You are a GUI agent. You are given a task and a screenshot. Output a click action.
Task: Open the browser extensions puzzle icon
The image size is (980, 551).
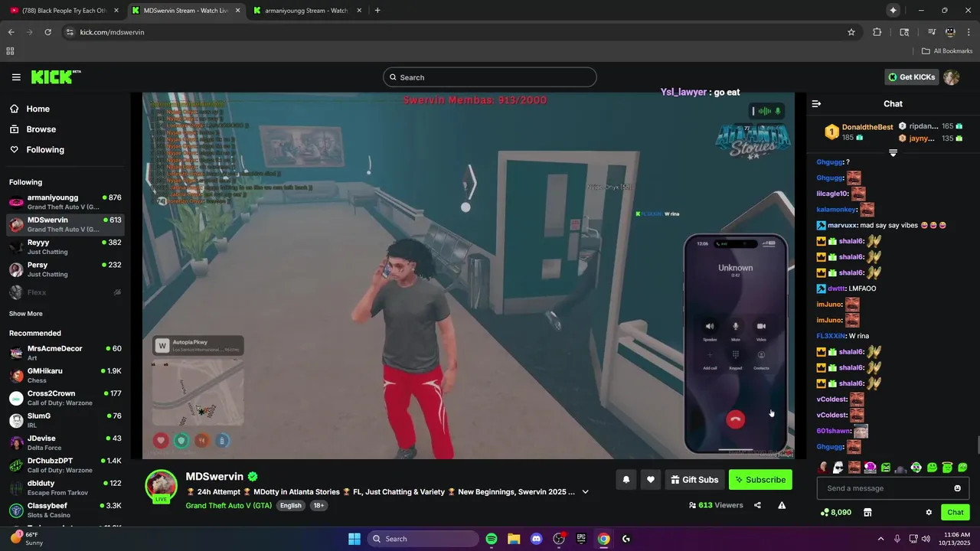(x=877, y=32)
